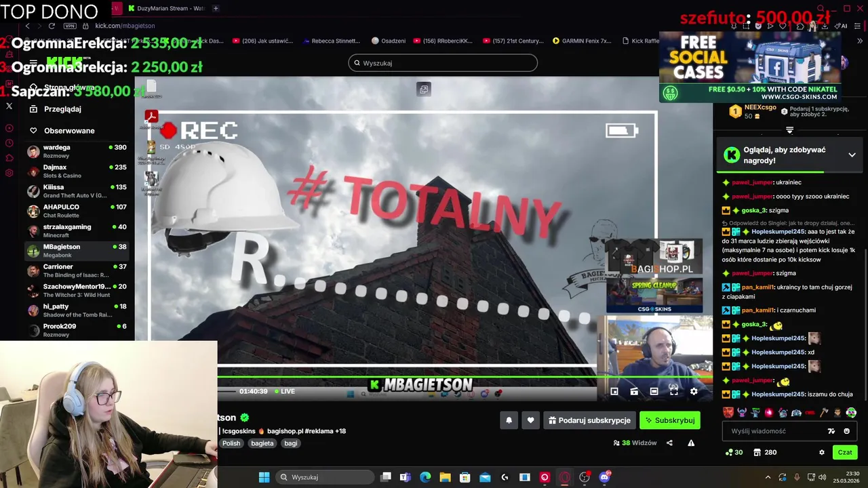The width and height of the screenshot is (868, 488).
Task: Open the Osadzeni bookmark
Action: pyautogui.click(x=389, y=41)
